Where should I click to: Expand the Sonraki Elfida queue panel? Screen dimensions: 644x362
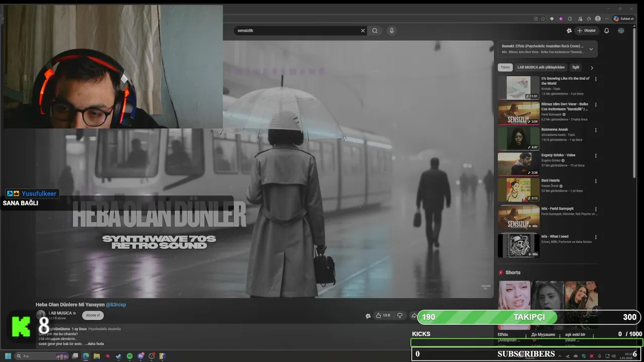[x=591, y=49]
